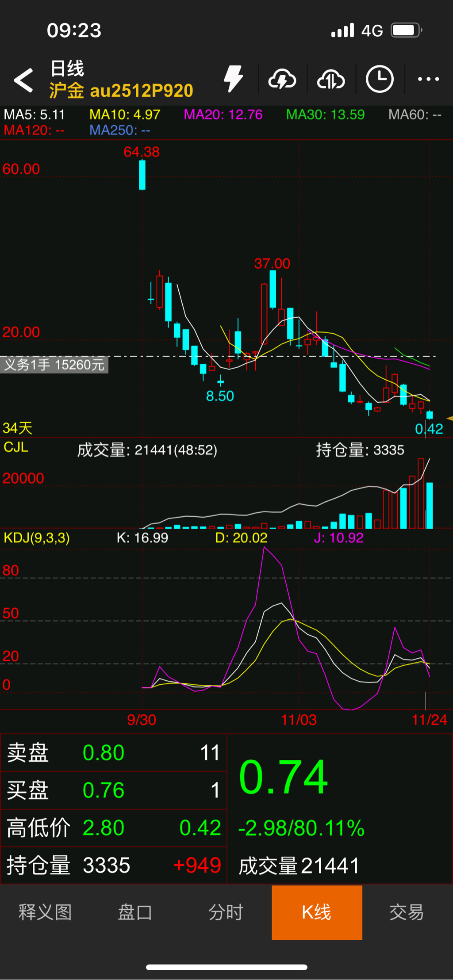Tap the 高低价 low value 0.42 in table
The width and height of the screenshot is (453, 980).
(200, 828)
